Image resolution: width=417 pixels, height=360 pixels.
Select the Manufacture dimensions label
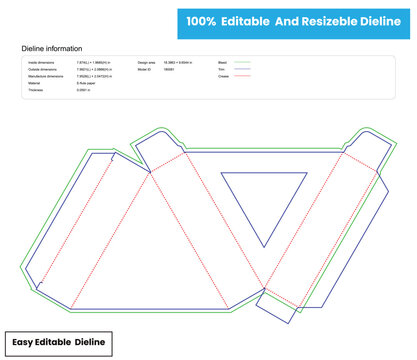click(x=46, y=76)
